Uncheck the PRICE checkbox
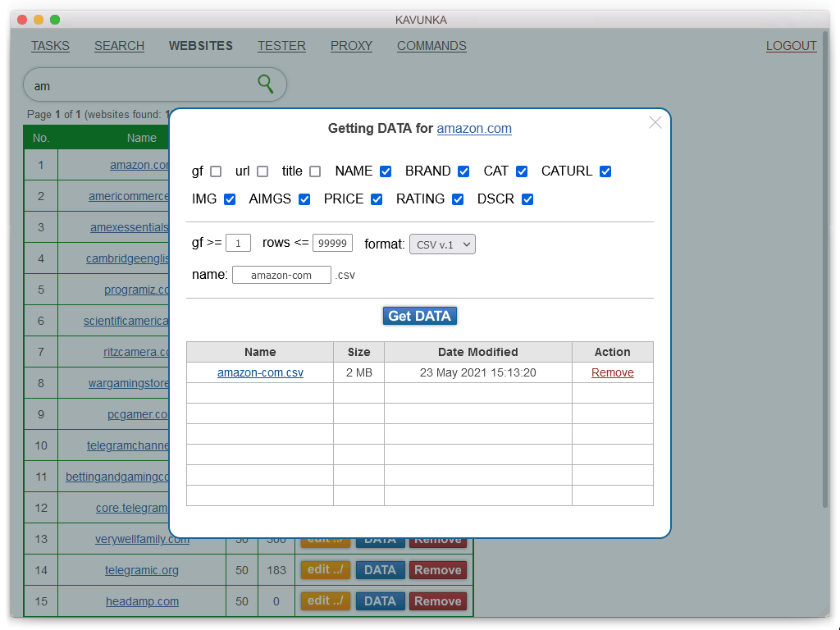840x630 pixels. tap(377, 199)
